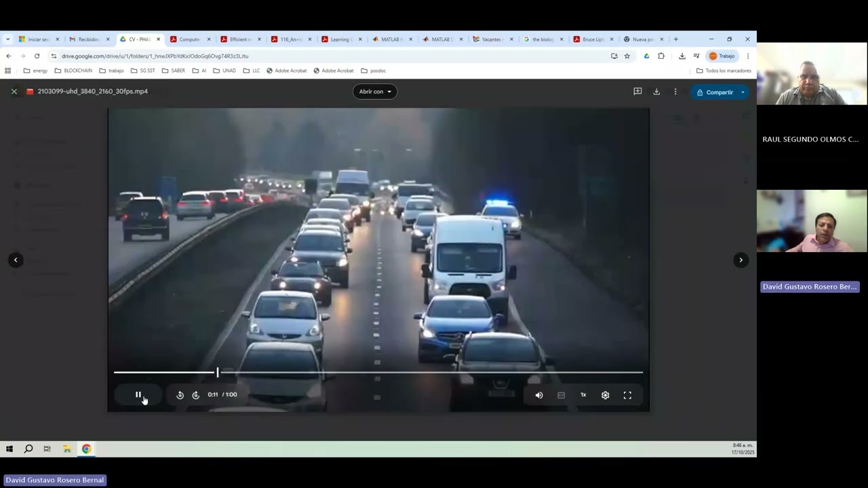Viewport: 868px width, 488px height.
Task: Switch to the 'Bruce Lipt' tab
Action: tap(593, 39)
